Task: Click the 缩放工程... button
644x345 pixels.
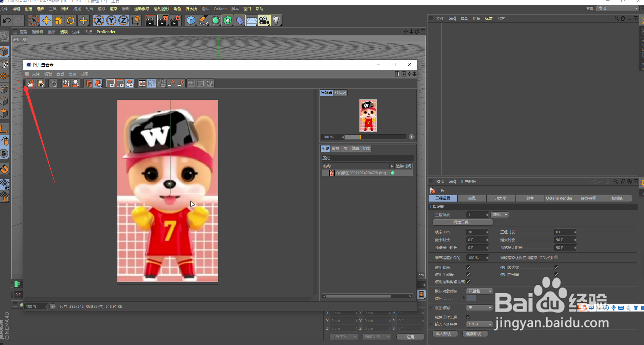Action: pos(462,222)
